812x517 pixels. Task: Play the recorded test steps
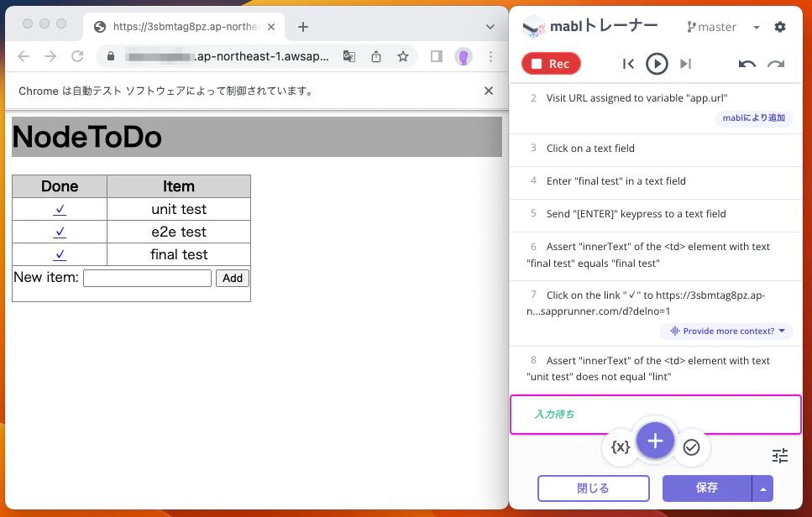pyautogui.click(x=657, y=64)
